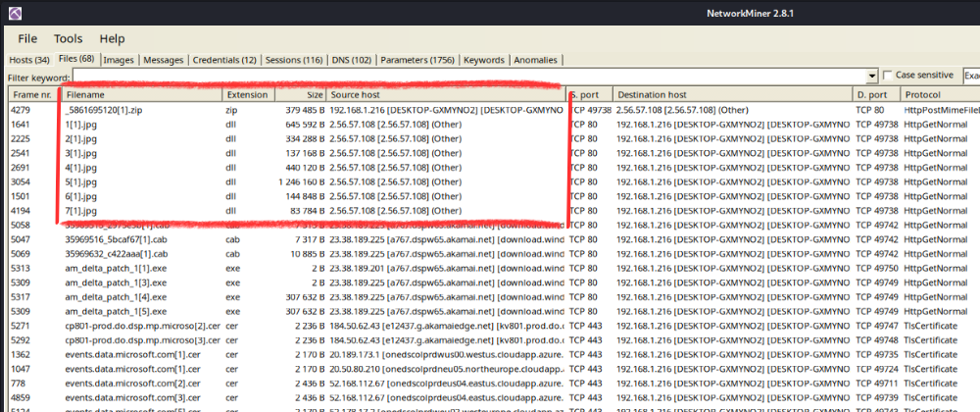Click the 83 784 B size cell
The height and width of the screenshot is (412, 980).
308,211
